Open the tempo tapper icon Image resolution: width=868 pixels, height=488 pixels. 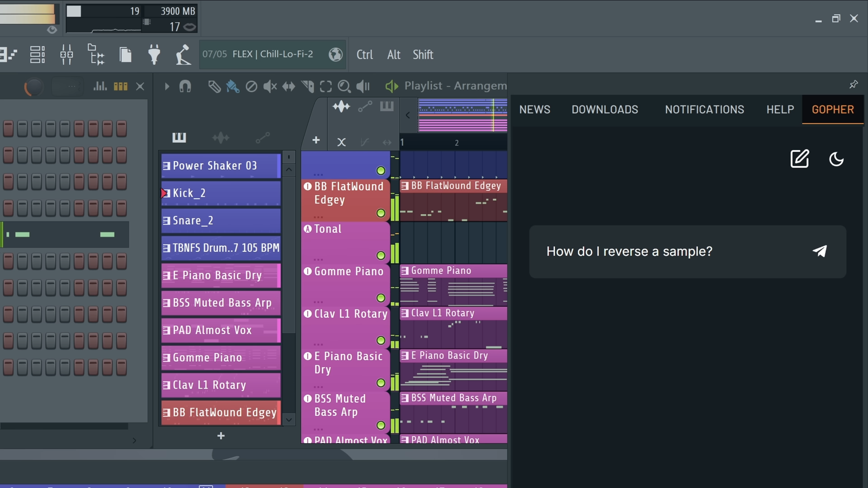click(183, 55)
